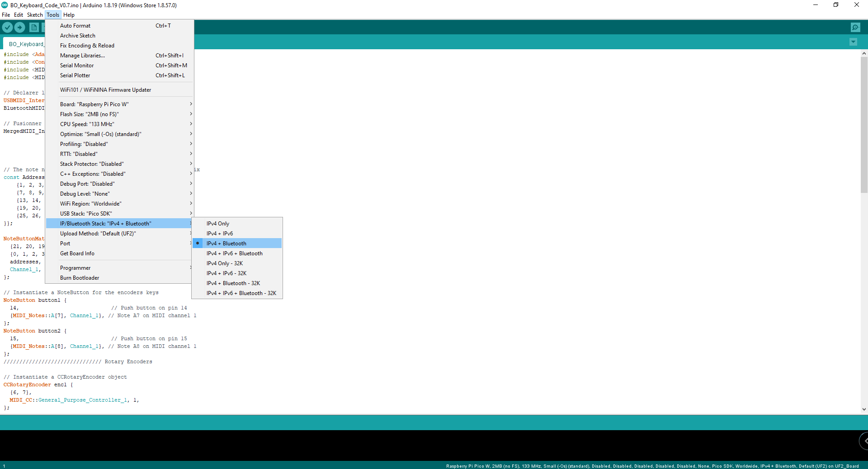
Task: Click code line "NoteButton button1 {"
Action: [x=35, y=300]
